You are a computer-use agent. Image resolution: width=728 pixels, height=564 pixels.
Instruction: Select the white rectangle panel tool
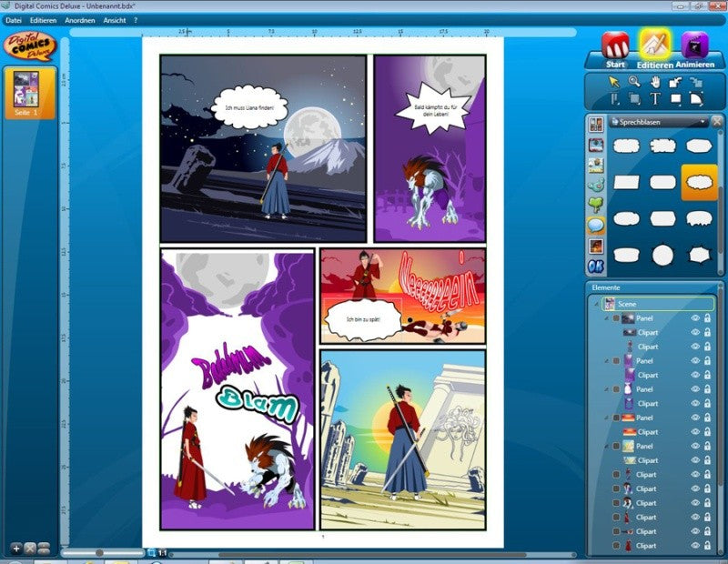pyautogui.click(x=675, y=98)
